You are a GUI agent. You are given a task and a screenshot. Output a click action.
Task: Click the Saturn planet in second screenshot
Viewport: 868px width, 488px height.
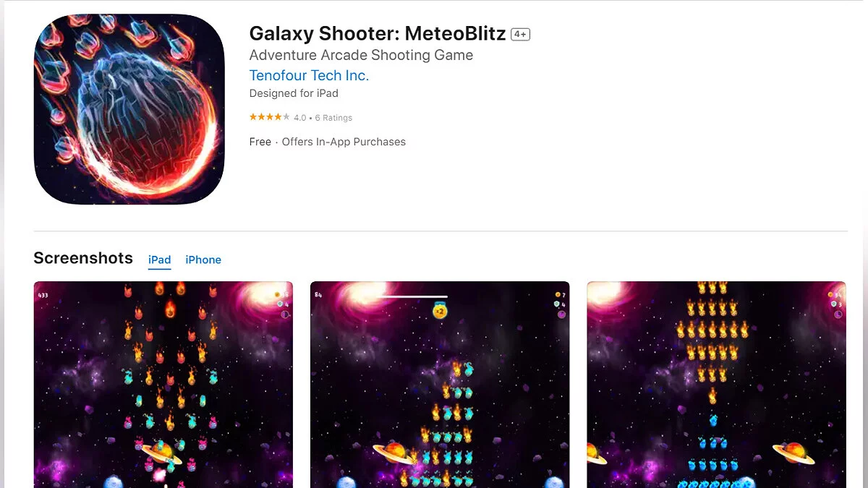tap(394, 453)
